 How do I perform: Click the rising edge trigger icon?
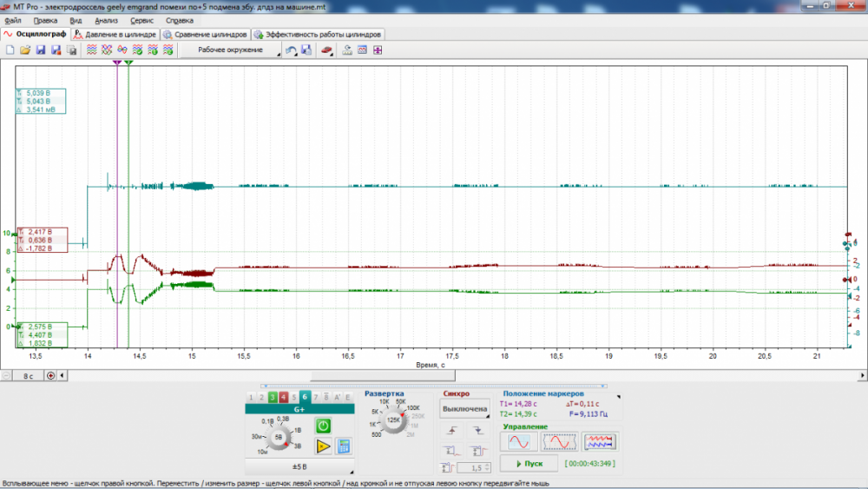pyautogui.click(x=451, y=431)
